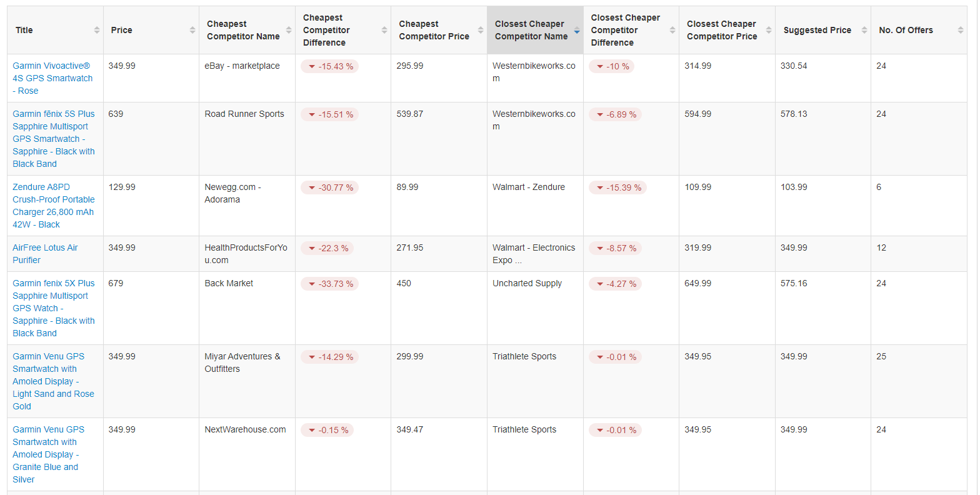Open the AirFree Lotus Air Purifier link
980x495 pixels.
point(45,254)
